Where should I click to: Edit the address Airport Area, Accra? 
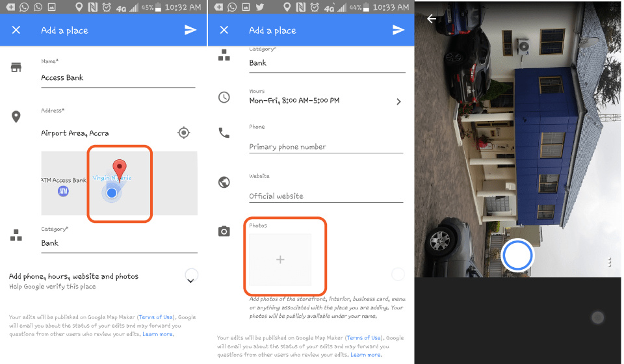pos(75,133)
